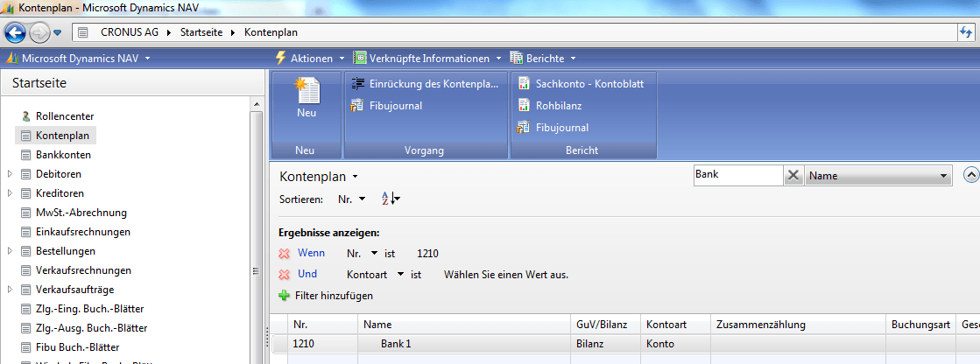980x364 pixels.
Task: Click the Und filter link
Action: point(307,274)
